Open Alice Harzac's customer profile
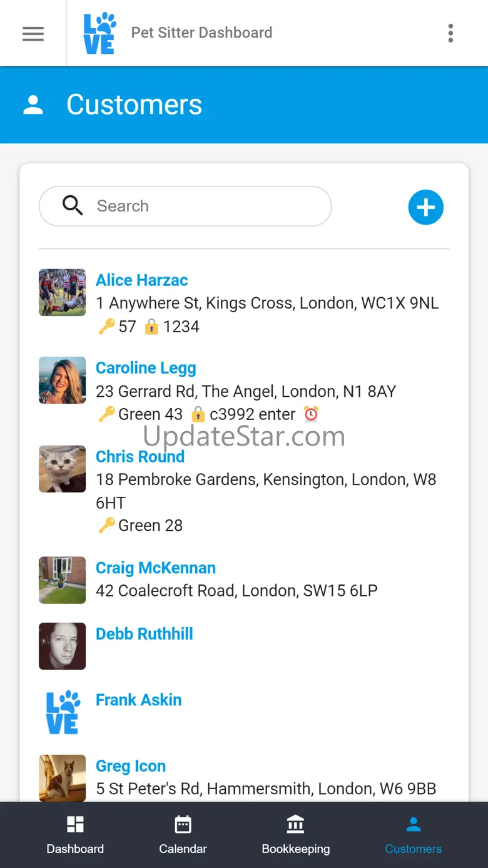The width and height of the screenshot is (488, 868). click(x=141, y=280)
